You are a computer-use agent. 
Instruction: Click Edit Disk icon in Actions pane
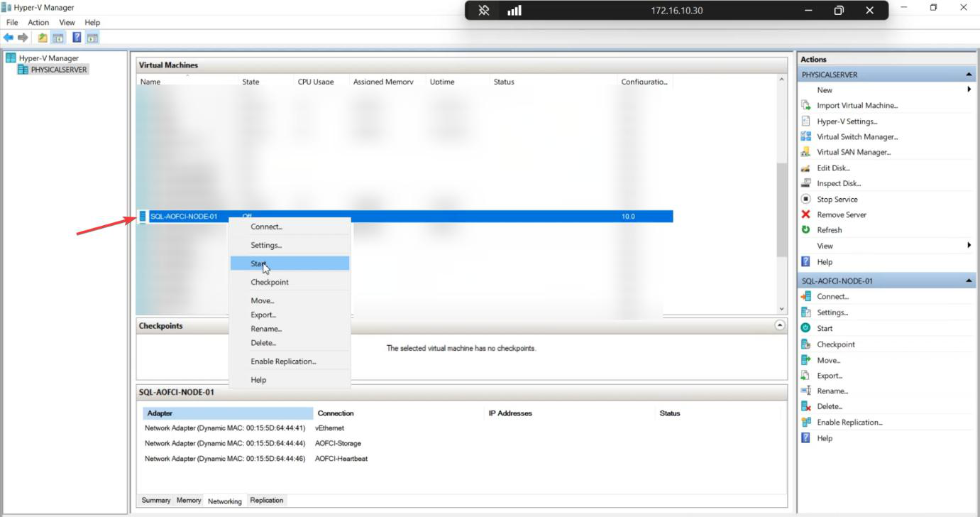(805, 168)
